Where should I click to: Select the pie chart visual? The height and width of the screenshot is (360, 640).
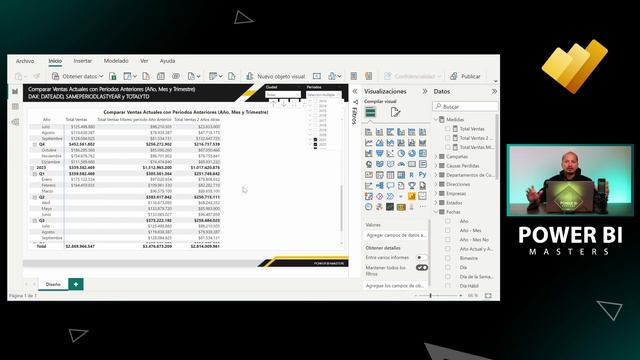click(x=401, y=153)
